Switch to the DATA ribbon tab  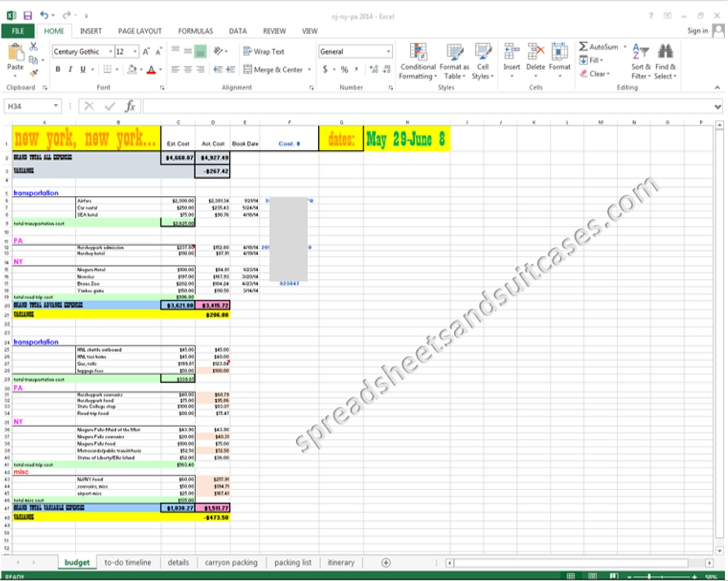tap(238, 31)
